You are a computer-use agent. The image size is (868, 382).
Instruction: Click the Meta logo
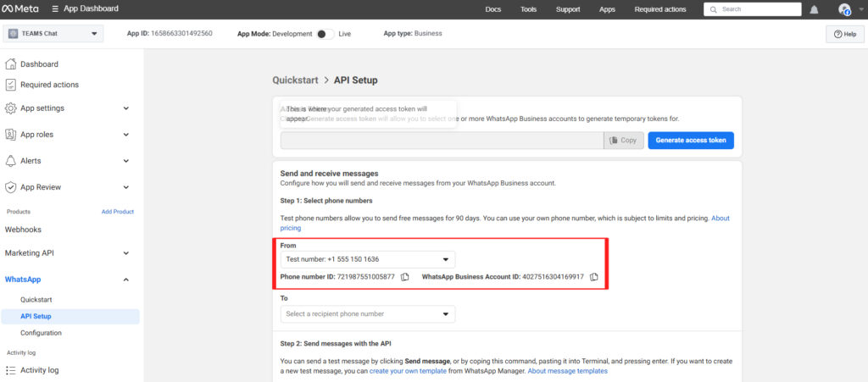[20, 8]
